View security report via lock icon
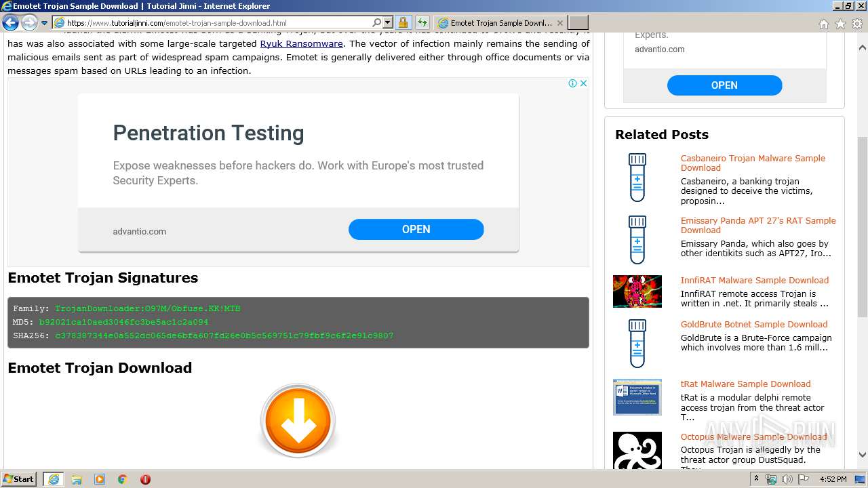The height and width of the screenshot is (488, 868). (403, 23)
